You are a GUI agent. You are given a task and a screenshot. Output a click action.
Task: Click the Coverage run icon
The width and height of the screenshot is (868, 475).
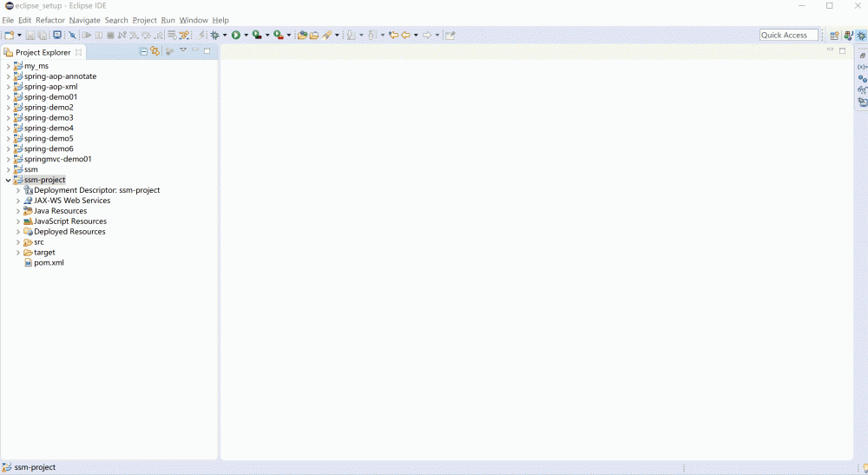[x=257, y=35]
